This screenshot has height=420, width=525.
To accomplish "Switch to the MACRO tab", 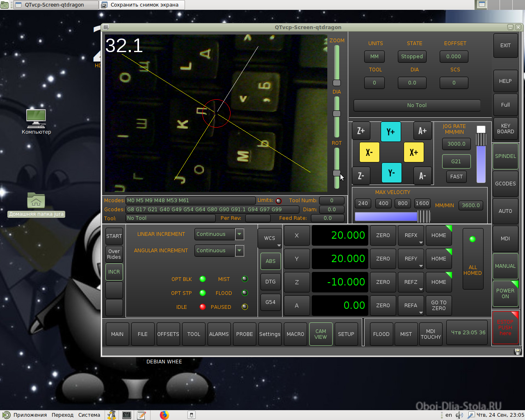I will click(x=295, y=334).
